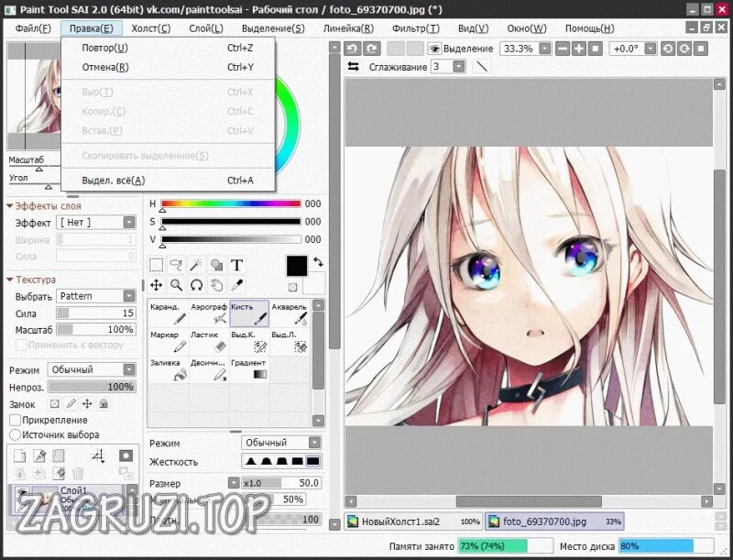Select the rotate view tool
The image size is (733, 560).
[196, 285]
